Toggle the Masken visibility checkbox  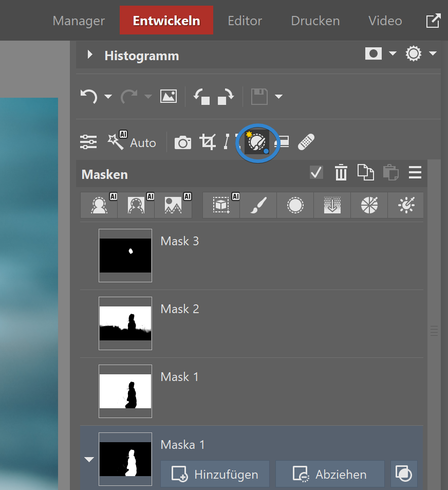(x=316, y=173)
